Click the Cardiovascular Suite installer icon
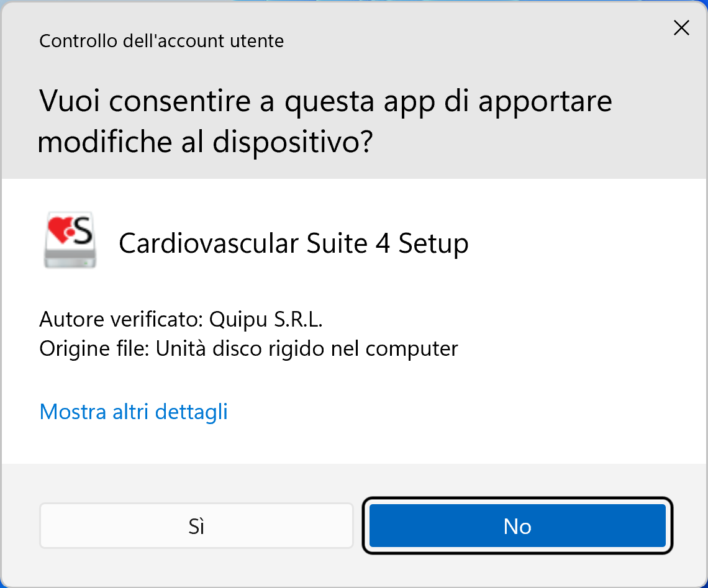Image resolution: width=708 pixels, height=588 pixels. pyautogui.click(x=70, y=242)
